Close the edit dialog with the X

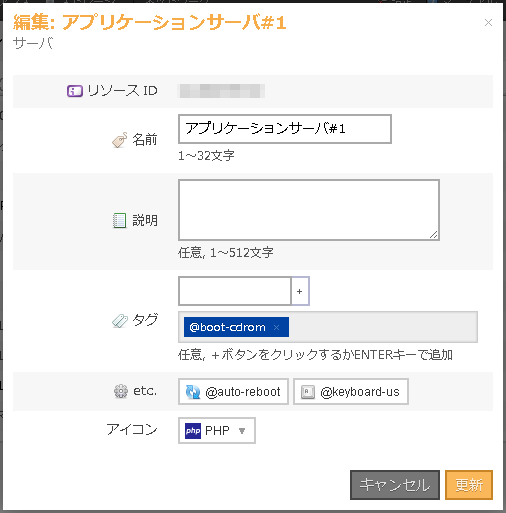(488, 23)
